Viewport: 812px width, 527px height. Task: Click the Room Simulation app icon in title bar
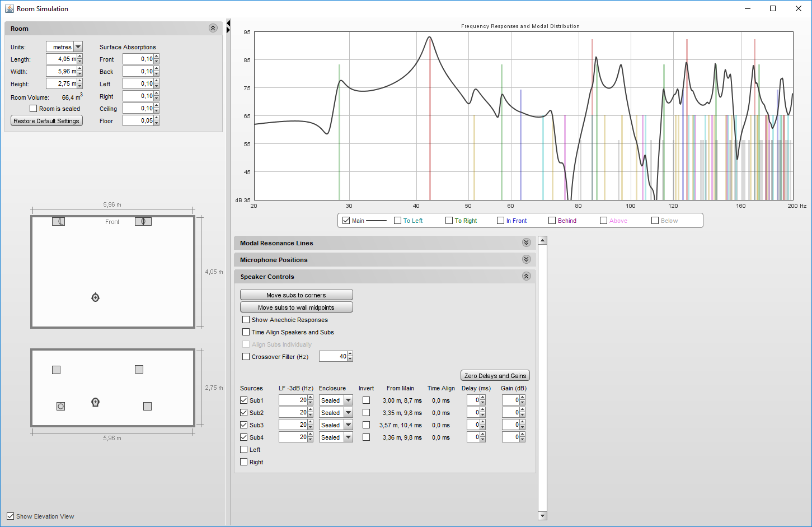9,8
